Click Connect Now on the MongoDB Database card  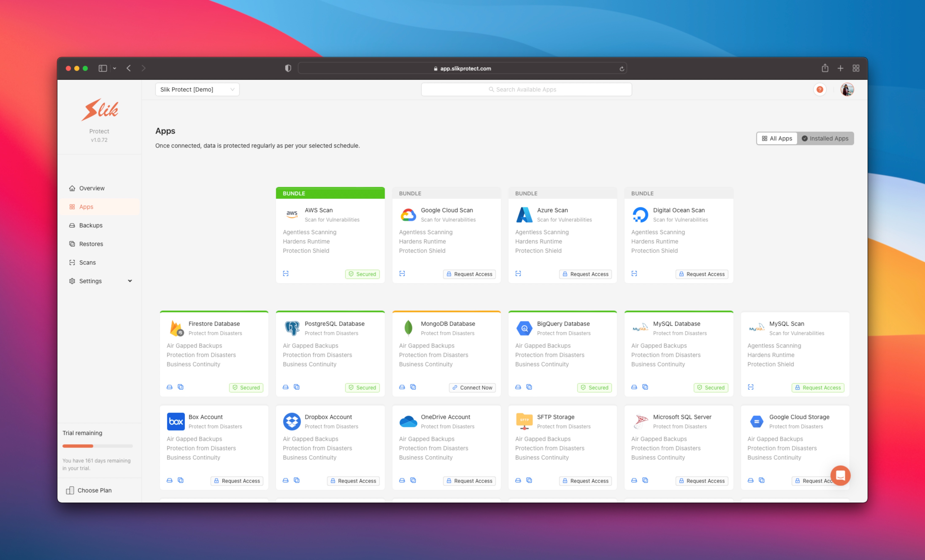[472, 387]
